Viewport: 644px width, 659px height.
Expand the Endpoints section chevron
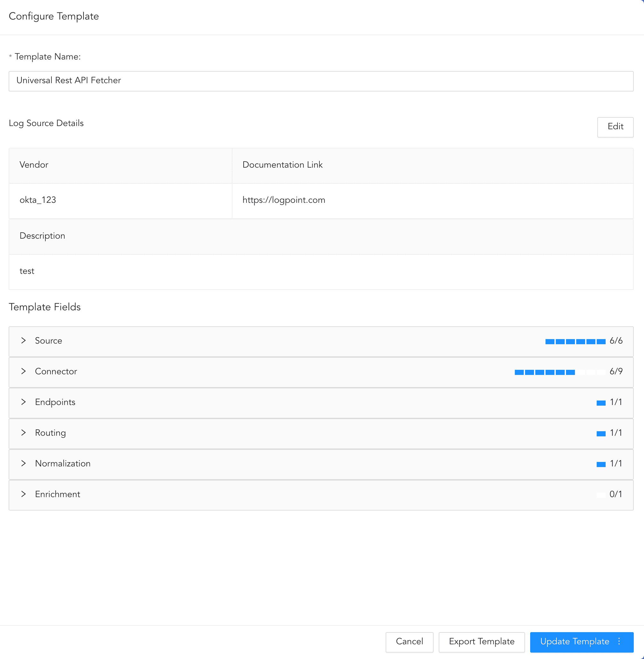(23, 402)
